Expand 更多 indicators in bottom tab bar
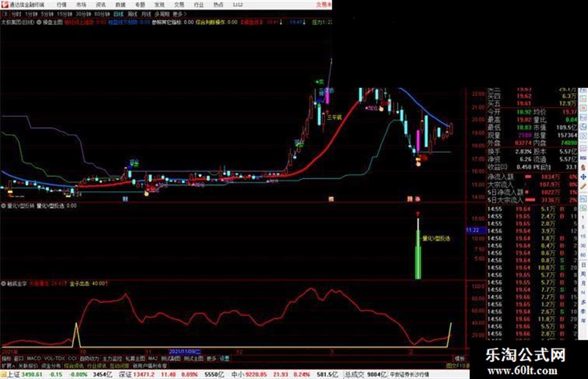Viewport: 588px width, 379px height. (x=212, y=358)
